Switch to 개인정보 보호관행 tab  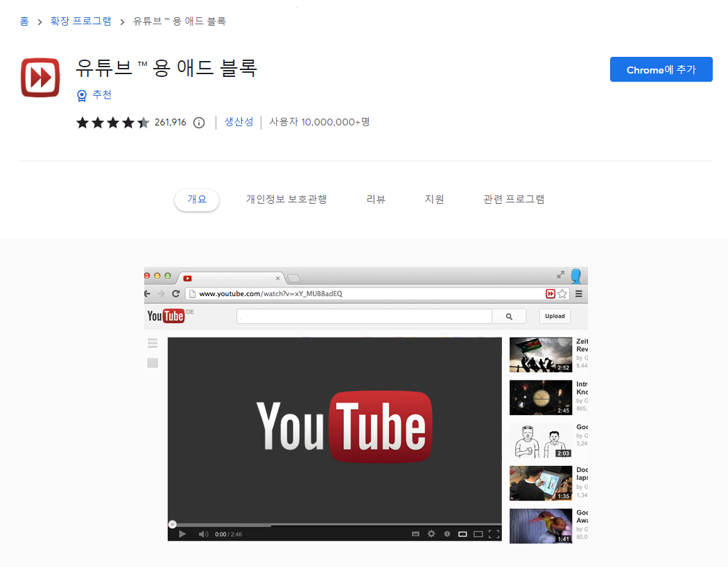(x=286, y=200)
